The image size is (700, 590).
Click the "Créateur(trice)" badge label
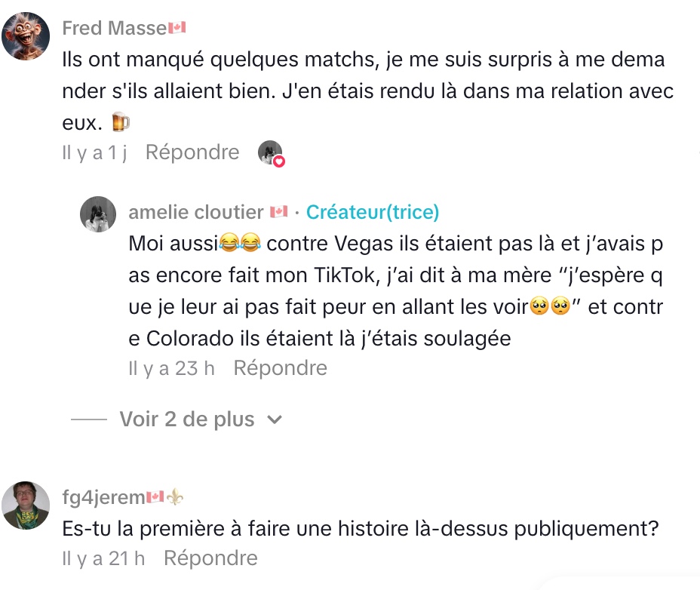click(373, 213)
